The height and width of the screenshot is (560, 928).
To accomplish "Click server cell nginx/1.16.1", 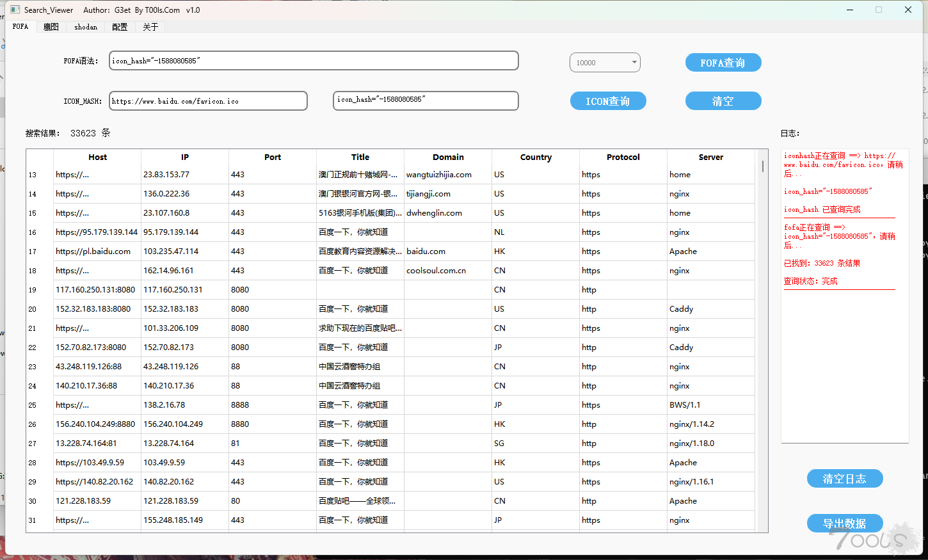I will coord(711,482).
